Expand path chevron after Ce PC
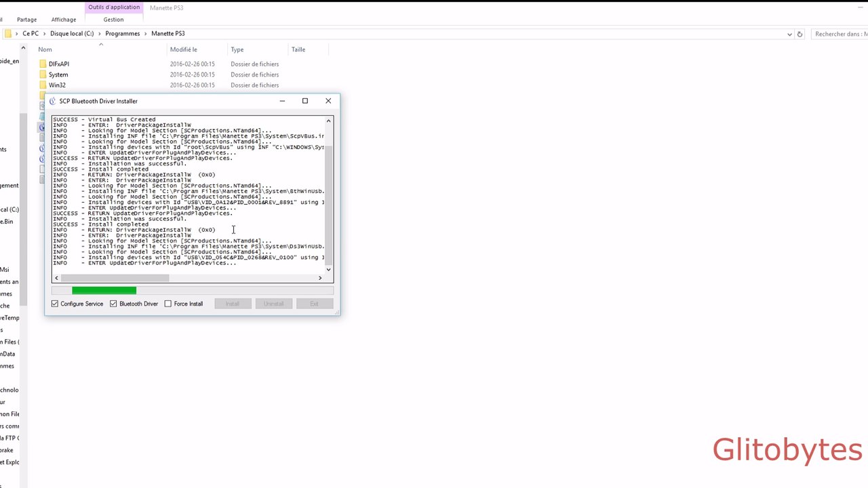Screen dimensions: 868x488 [45, 33]
